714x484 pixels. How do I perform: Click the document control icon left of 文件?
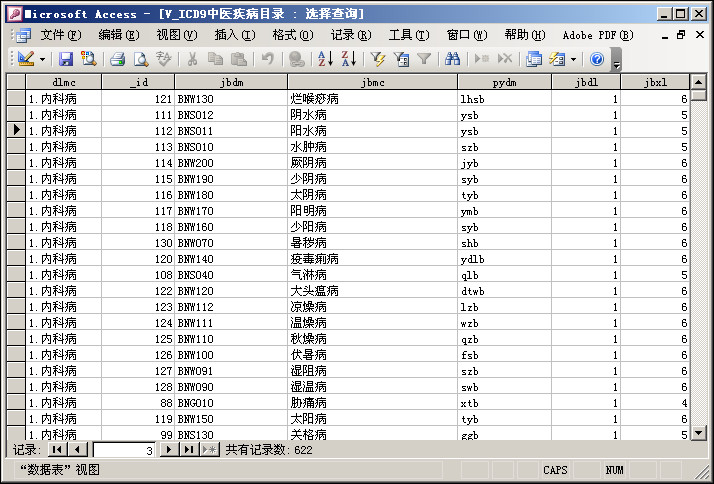coord(23,35)
